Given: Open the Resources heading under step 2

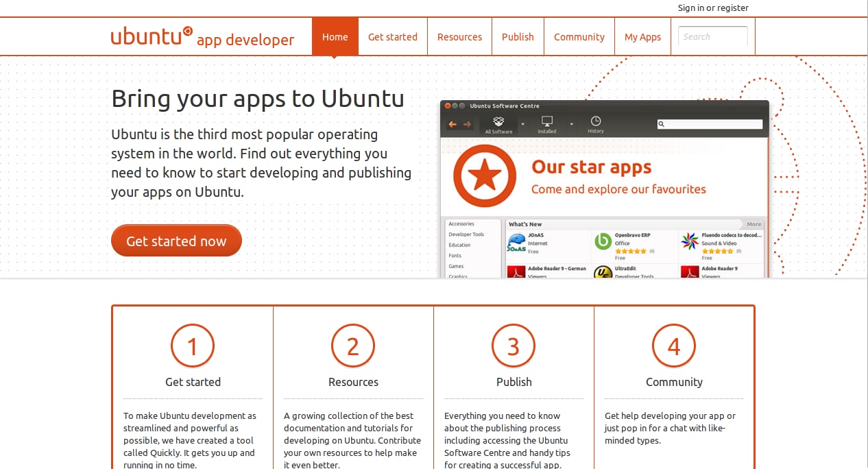Looking at the screenshot, I should click(353, 382).
